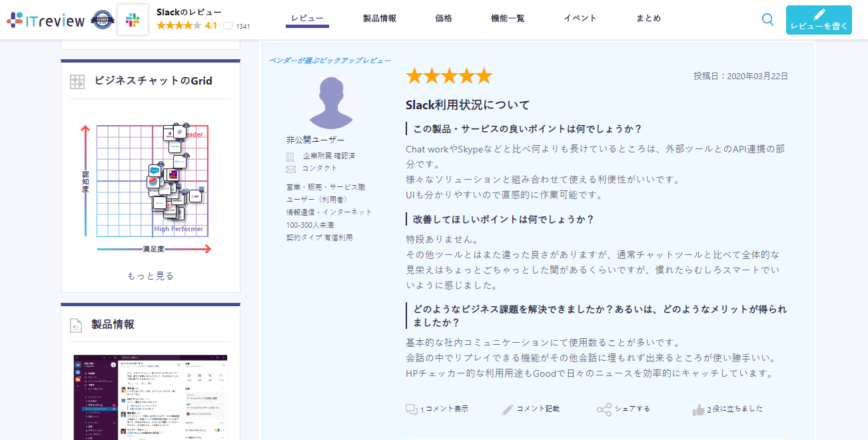Screen dimensions: 868x440
Task: Click the grid icon beside ビジネスチャットのGrid heading
Action: coord(77,81)
